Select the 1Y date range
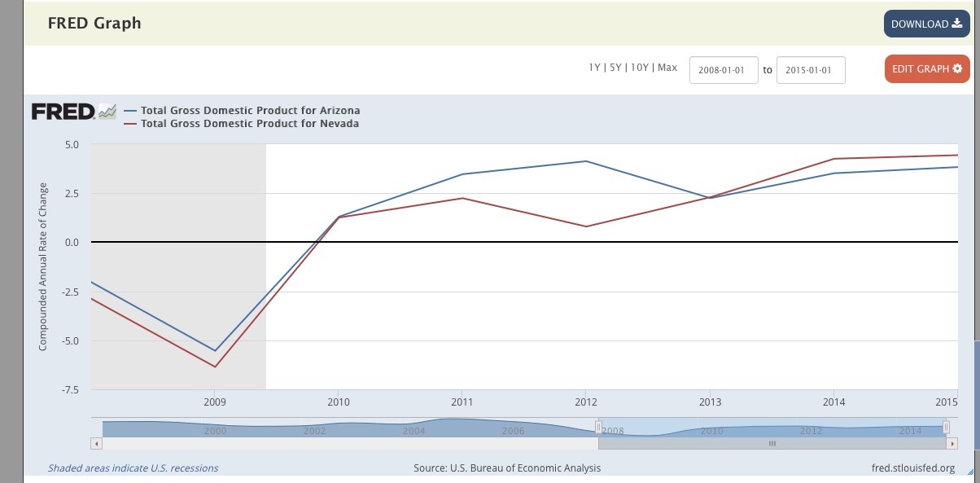980x483 pixels. (595, 68)
